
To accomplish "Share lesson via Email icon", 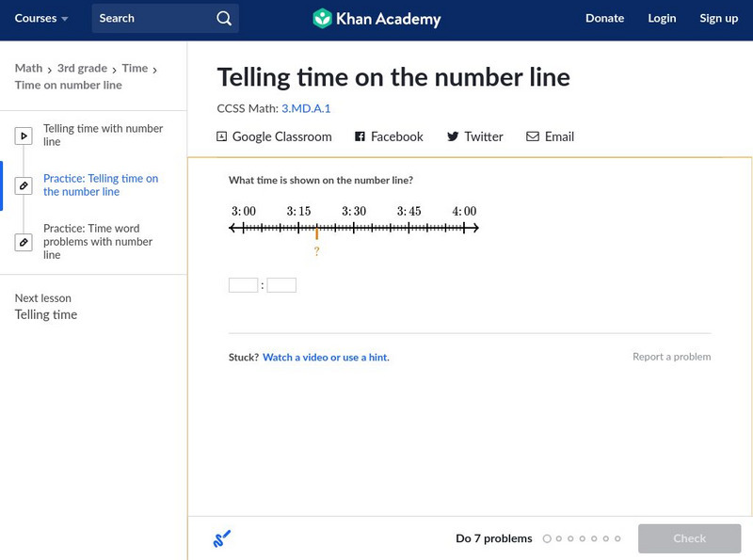I will point(533,136).
